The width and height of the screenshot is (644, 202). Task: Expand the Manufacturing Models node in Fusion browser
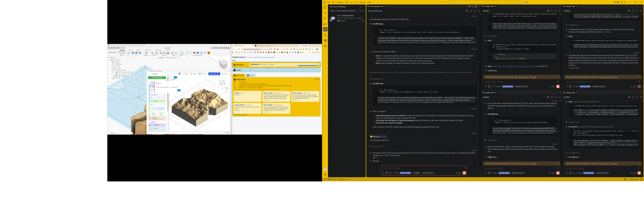(x=111, y=70)
